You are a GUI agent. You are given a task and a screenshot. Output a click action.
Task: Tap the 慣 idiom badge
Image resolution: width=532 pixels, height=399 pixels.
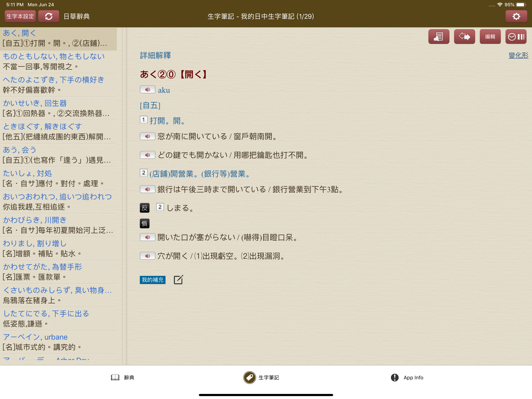click(x=144, y=224)
